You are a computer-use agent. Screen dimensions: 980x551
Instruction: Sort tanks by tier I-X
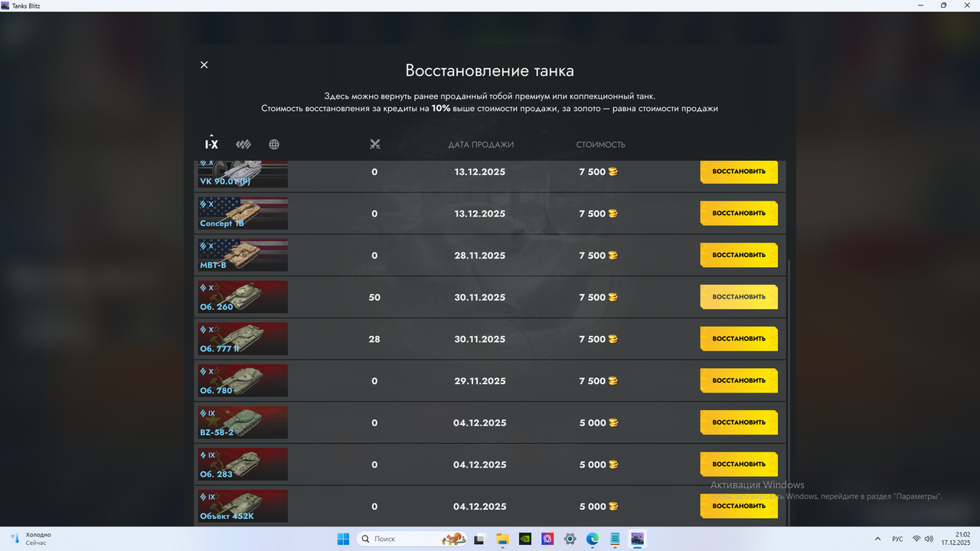pos(211,144)
